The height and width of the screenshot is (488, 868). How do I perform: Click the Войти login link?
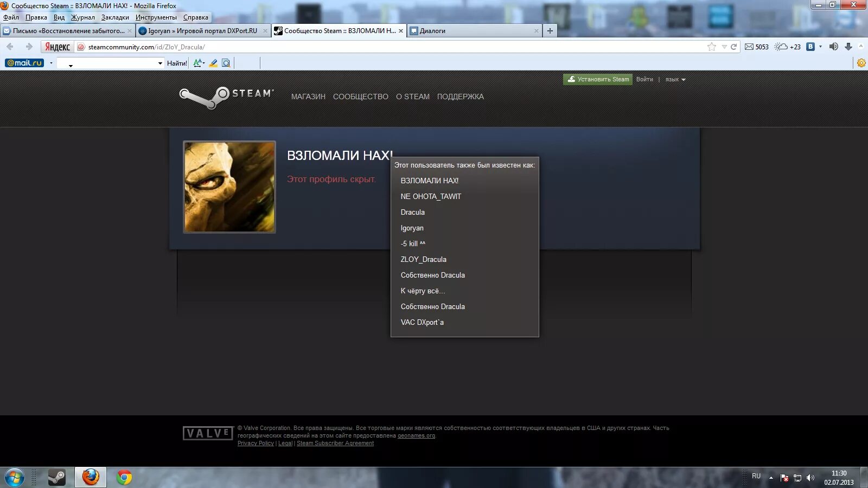click(644, 79)
